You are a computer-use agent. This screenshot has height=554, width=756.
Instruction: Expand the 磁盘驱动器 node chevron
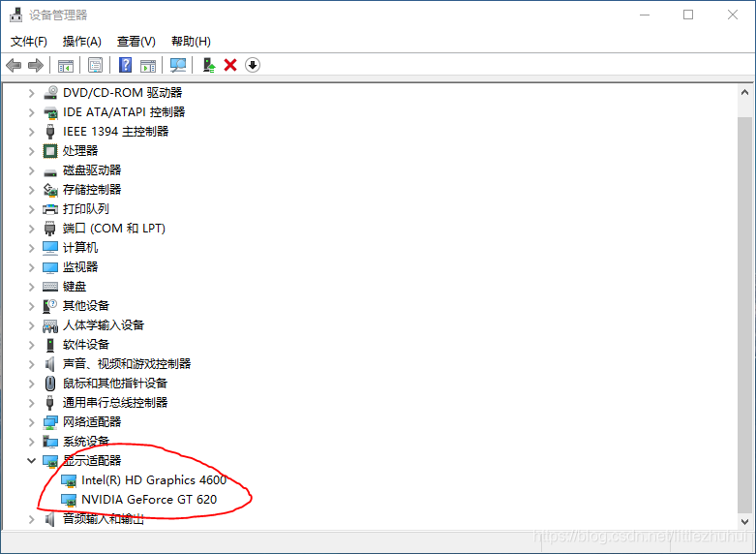[x=31, y=170]
